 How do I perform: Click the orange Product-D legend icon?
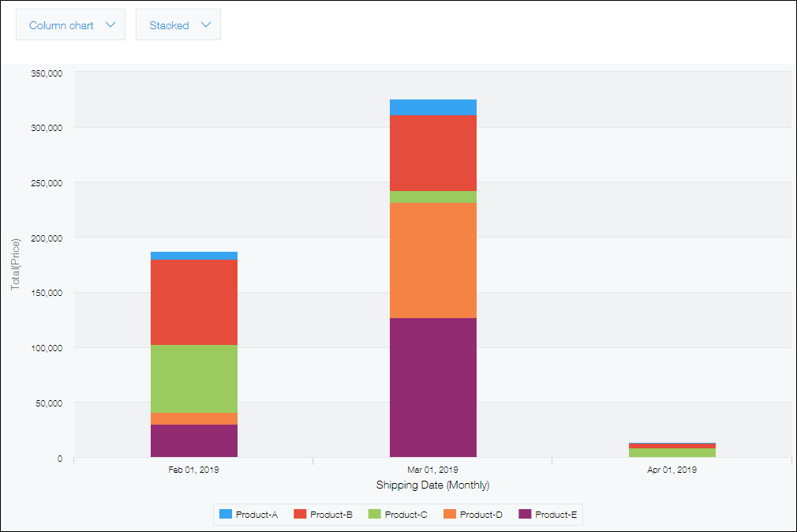point(448,514)
